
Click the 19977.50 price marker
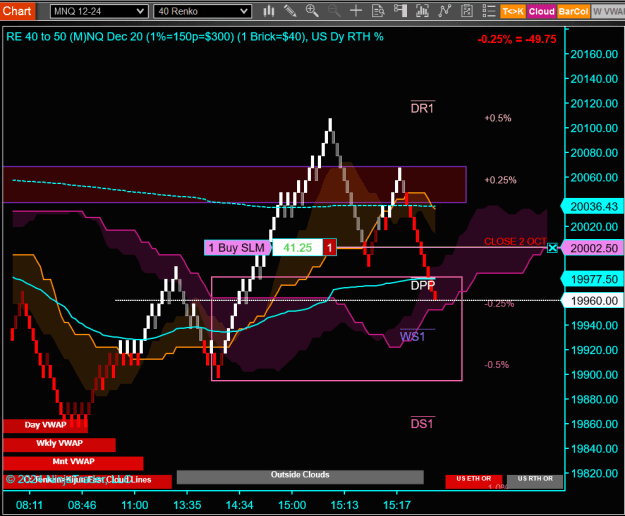click(x=594, y=279)
